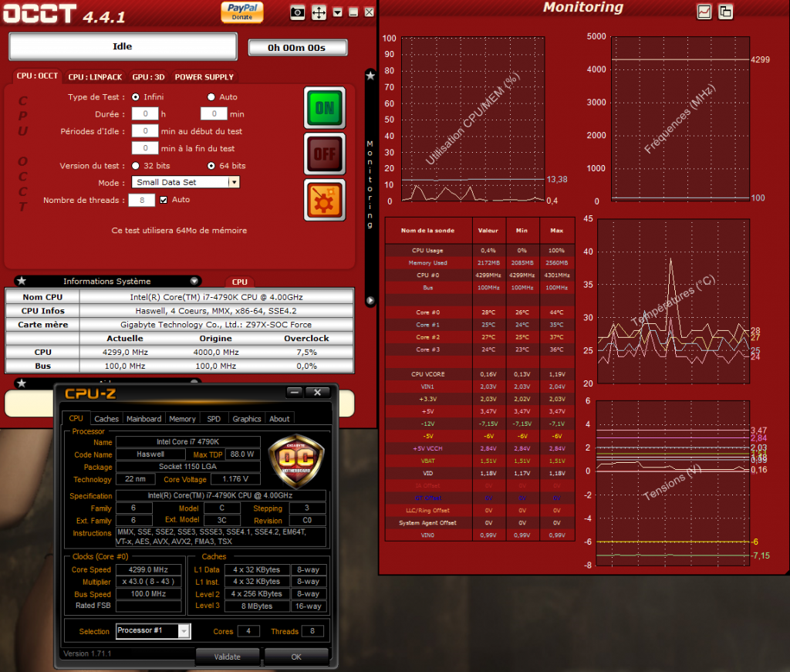Image resolution: width=790 pixels, height=672 pixels.
Task: Choose the 64 bits version radio button
Action: 211,166
